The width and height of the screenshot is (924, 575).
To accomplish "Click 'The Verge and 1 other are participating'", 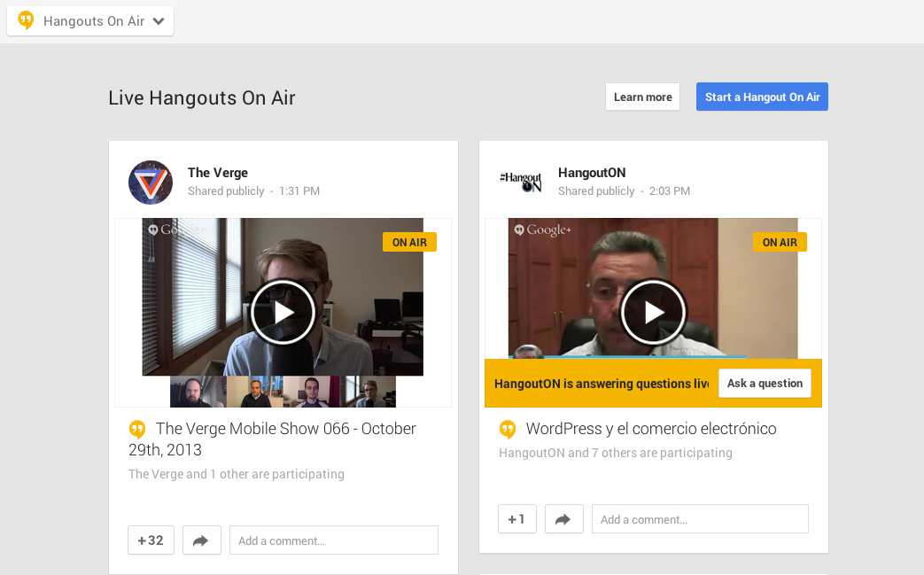I will tap(237, 474).
